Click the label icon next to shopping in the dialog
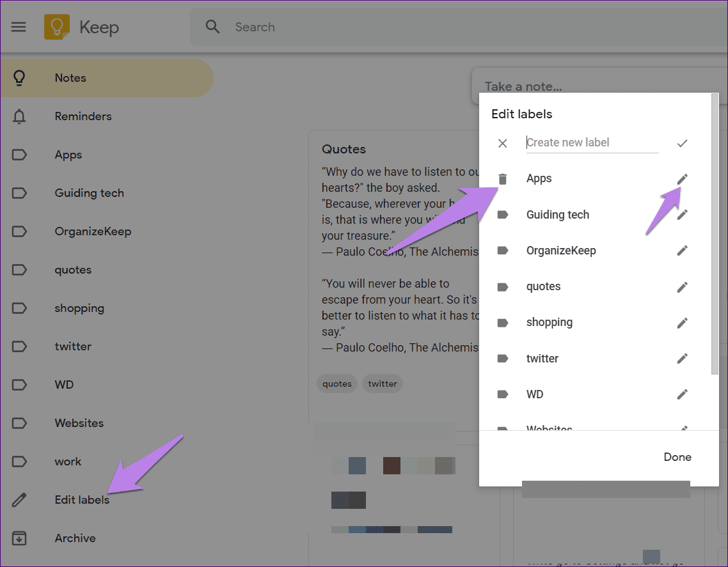This screenshot has height=567, width=728. (x=503, y=322)
